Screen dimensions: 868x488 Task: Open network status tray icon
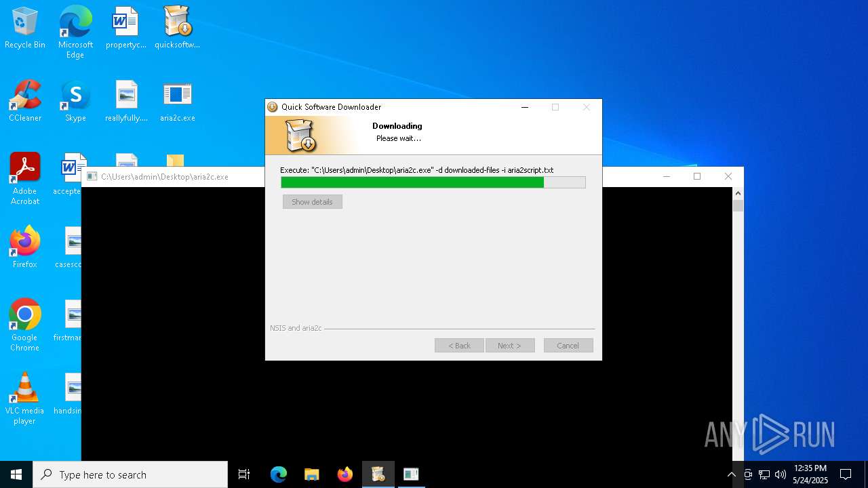click(x=764, y=474)
